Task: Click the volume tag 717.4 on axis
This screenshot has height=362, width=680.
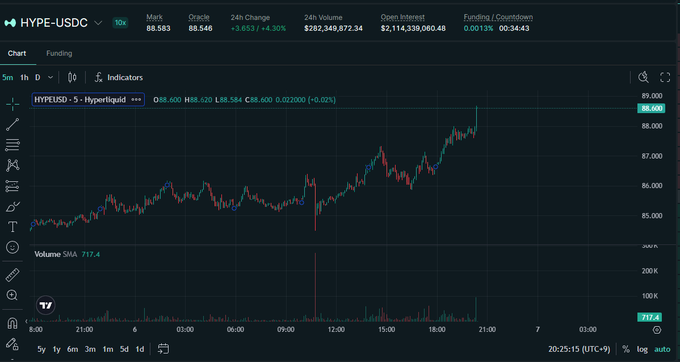Action: coord(650,317)
